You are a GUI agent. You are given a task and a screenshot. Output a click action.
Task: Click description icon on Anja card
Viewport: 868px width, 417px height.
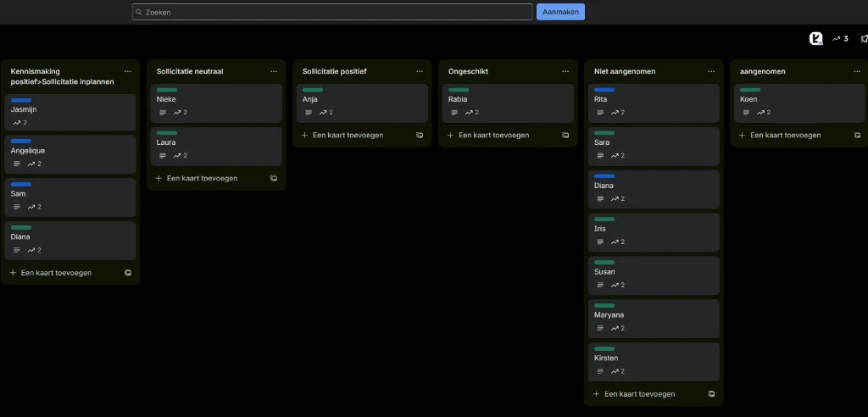(309, 113)
